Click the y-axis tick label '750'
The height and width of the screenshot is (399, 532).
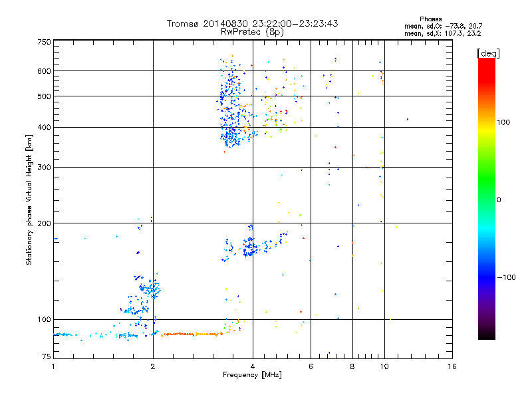[44, 42]
